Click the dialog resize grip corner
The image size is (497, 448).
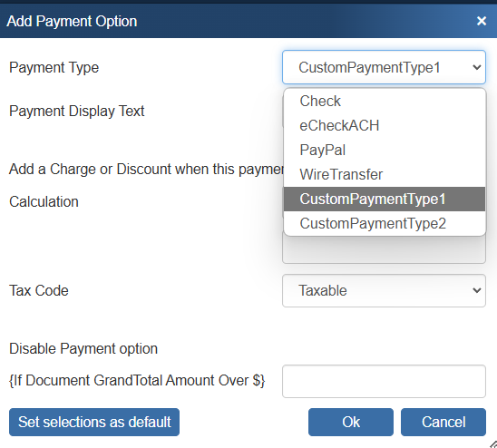click(x=492, y=443)
